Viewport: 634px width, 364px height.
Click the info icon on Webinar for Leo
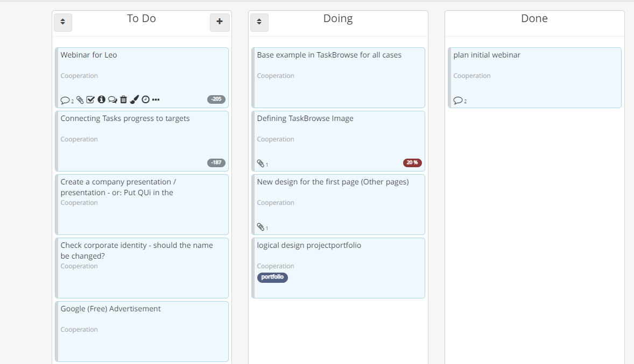coord(102,99)
